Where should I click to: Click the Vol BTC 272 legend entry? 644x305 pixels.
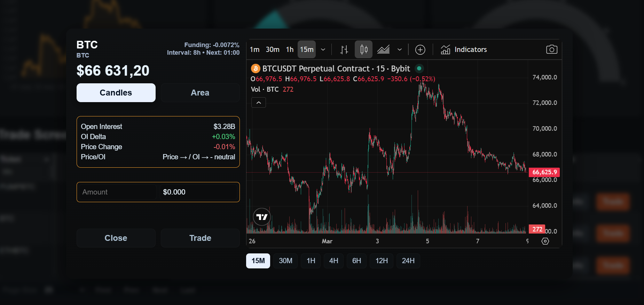click(x=272, y=90)
